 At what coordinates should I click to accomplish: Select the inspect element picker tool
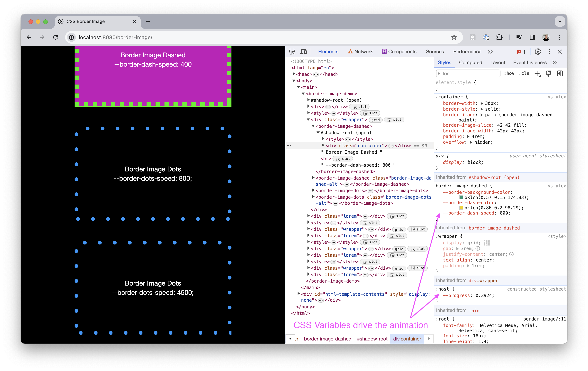(292, 51)
